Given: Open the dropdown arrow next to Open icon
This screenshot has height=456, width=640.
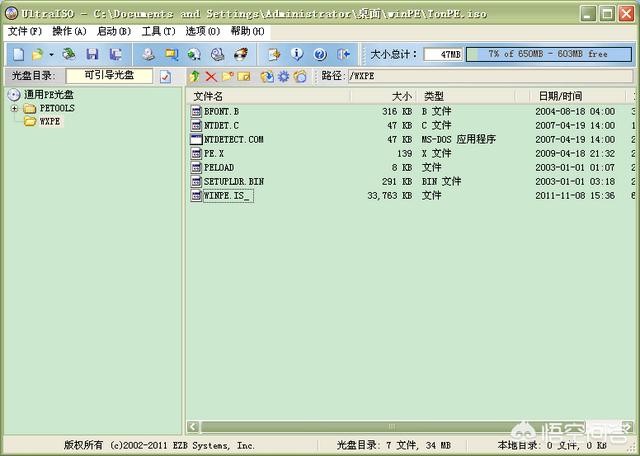Looking at the screenshot, I should click(51, 54).
